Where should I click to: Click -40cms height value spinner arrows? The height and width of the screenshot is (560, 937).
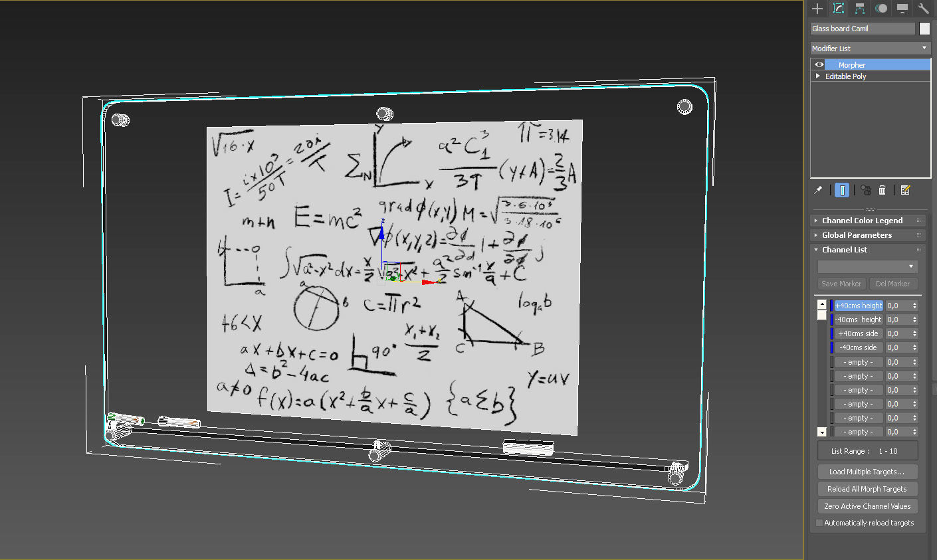915,320
